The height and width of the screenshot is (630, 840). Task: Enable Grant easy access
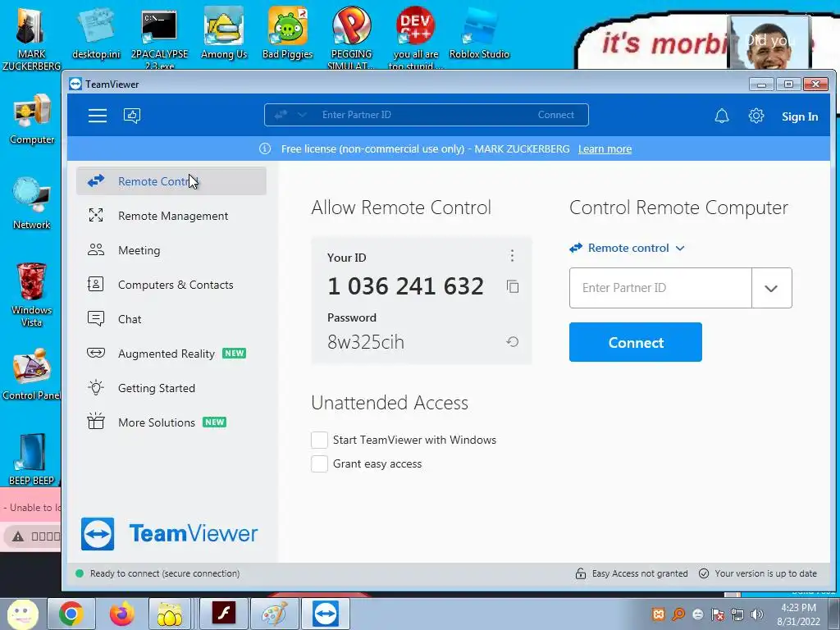click(x=319, y=464)
